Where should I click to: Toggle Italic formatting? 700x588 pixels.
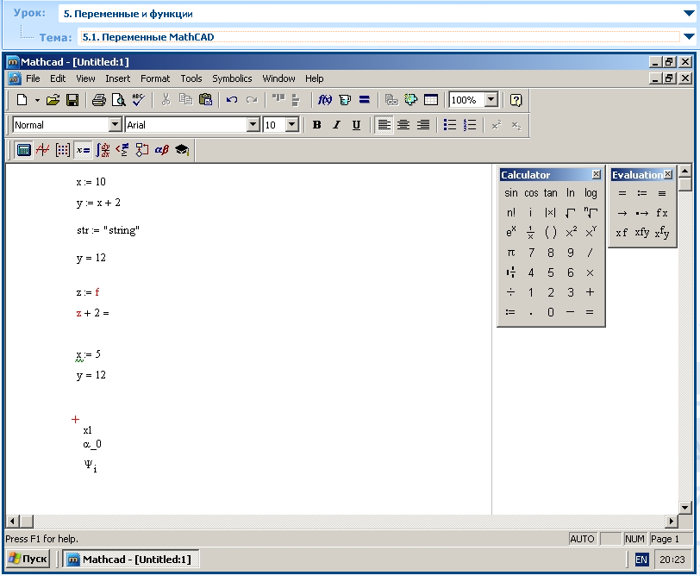pos(336,125)
